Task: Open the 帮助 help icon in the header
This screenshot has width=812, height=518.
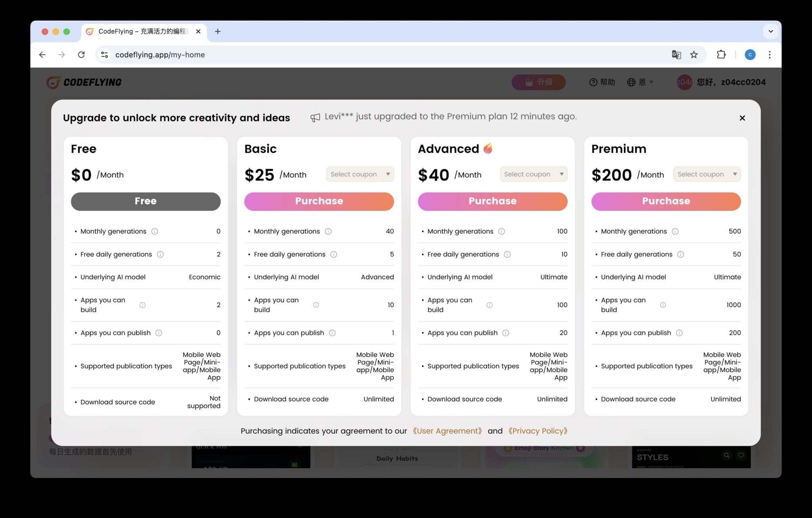Action: pos(593,82)
